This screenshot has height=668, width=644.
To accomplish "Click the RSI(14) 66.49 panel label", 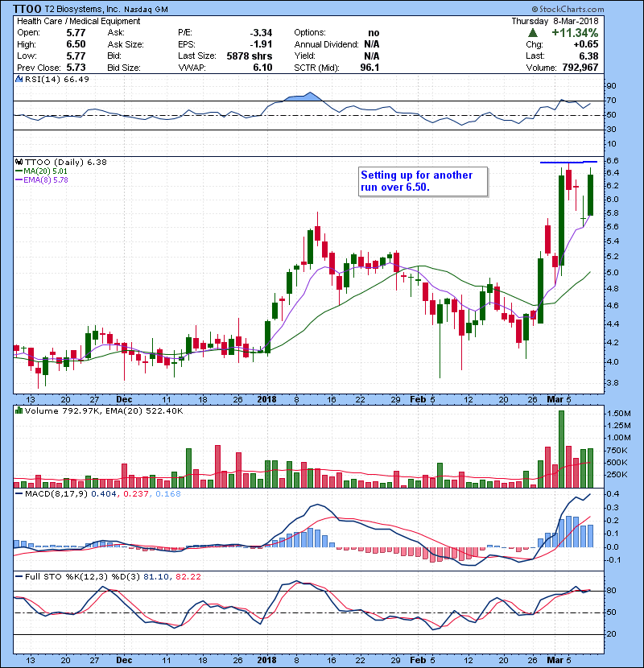I will 57,79.
